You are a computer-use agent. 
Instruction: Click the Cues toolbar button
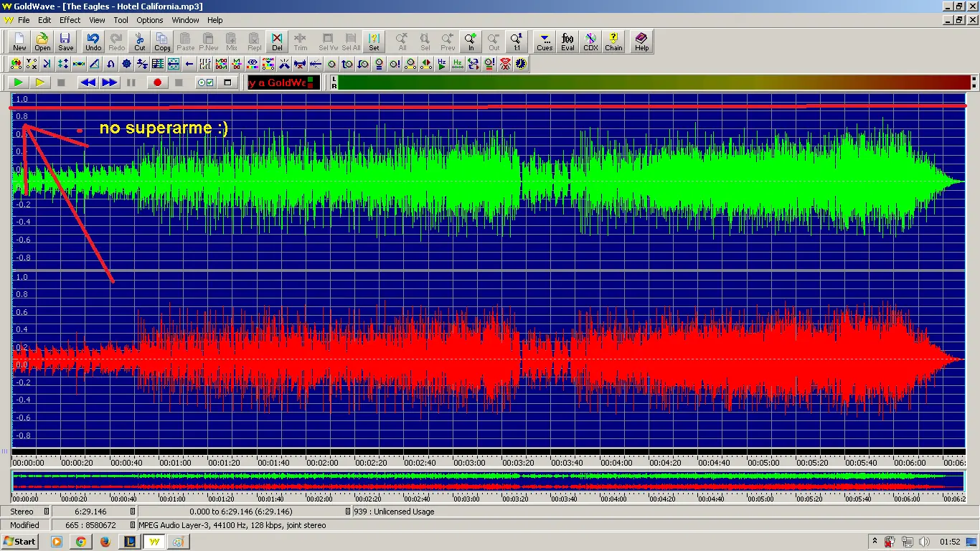(x=545, y=42)
